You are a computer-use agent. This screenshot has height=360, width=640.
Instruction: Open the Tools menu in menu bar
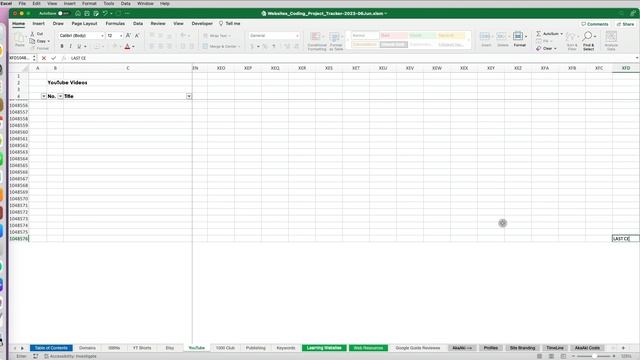pos(109,3)
